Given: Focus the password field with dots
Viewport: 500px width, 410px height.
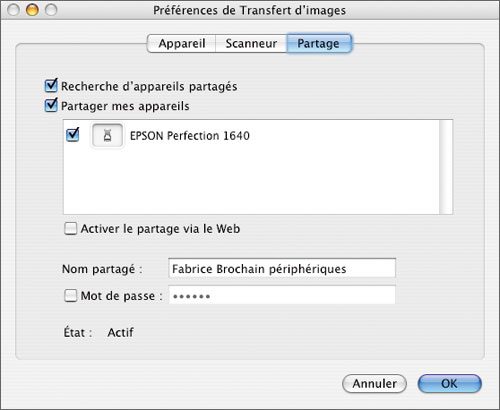Looking at the screenshot, I should 282,295.
